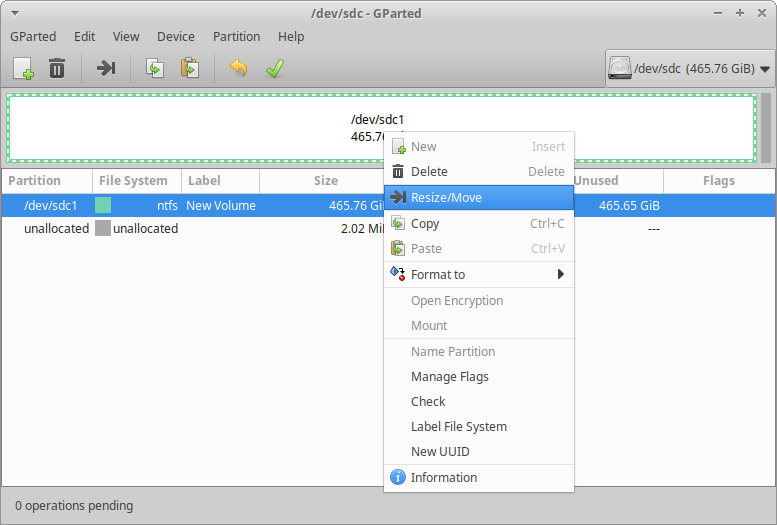Click the blue Information icon in context menu
The image size is (777, 525).
coord(398,477)
